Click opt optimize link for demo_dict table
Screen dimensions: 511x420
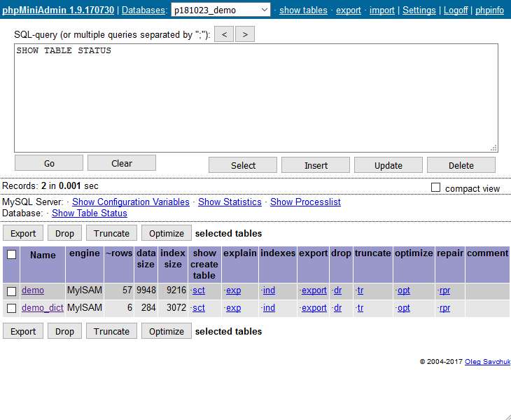[x=403, y=307]
